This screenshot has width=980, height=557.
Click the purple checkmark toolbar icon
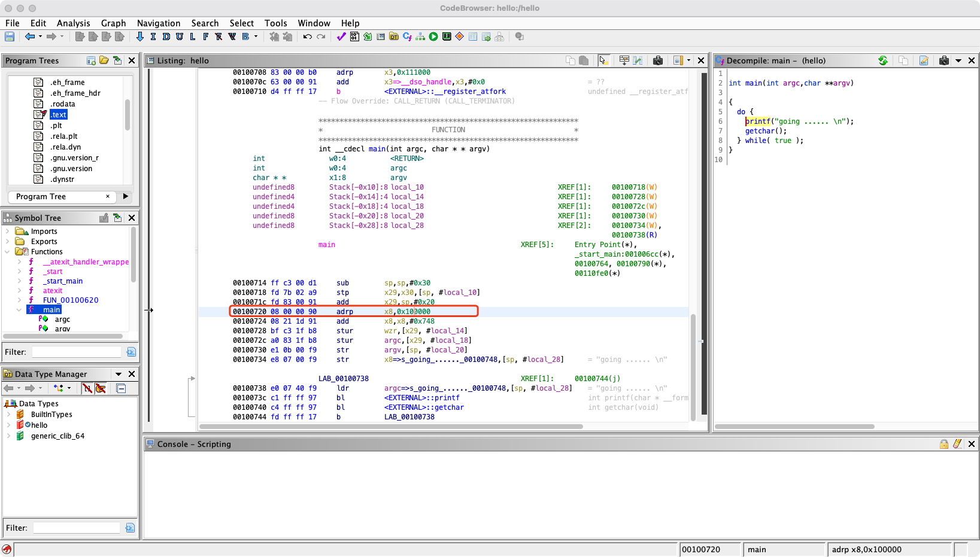[341, 36]
